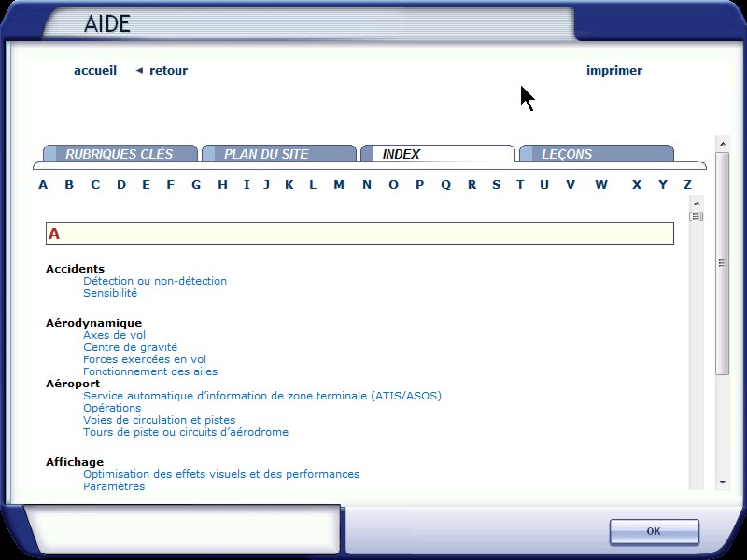The height and width of the screenshot is (560, 747).
Task: Open the Centre de gravité topic
Action: click(x=130, y=347)
